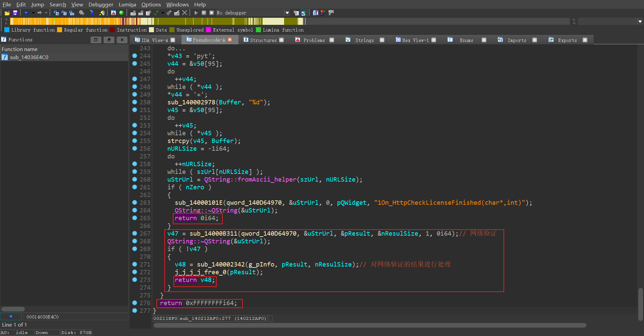
Task: Click the Save database icon
Action: [15, 13]
